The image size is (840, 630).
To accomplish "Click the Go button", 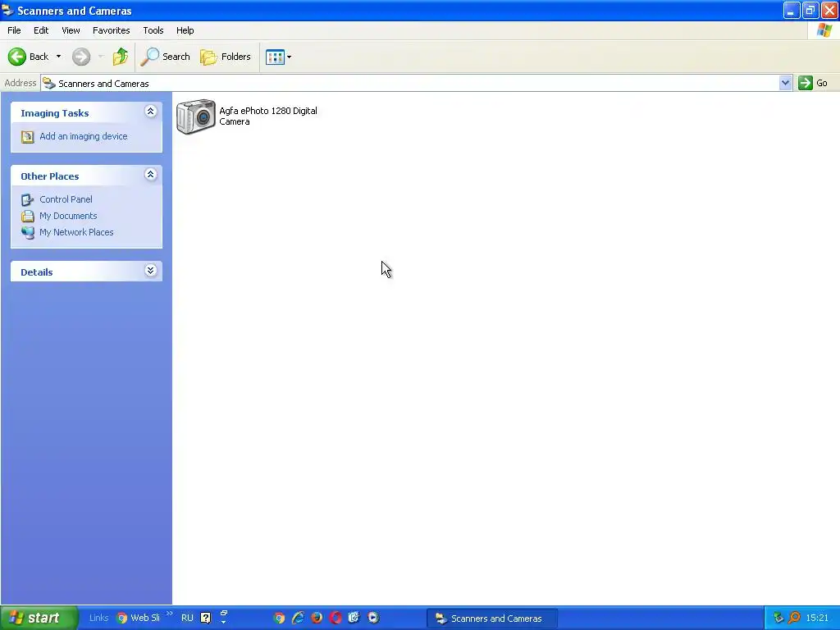I will click(x=813, y=83).
